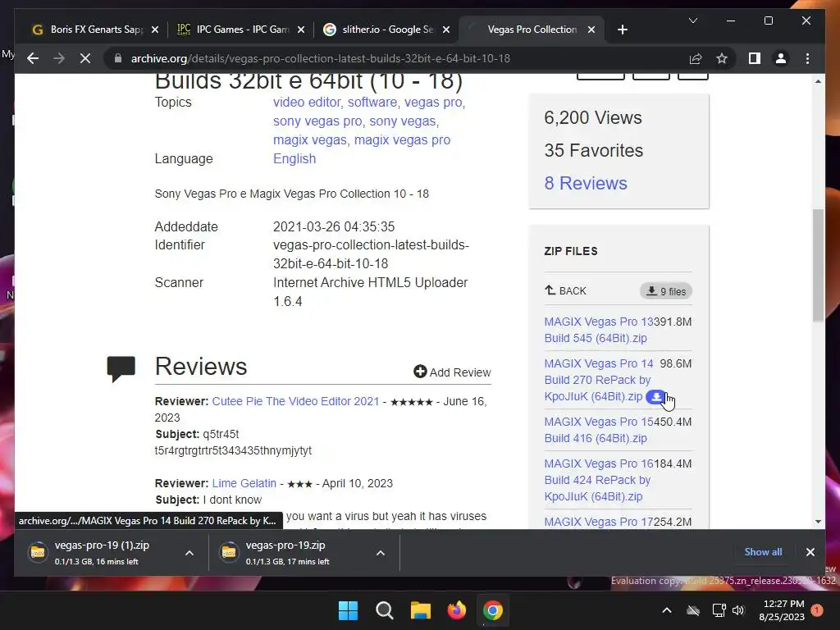
Task: Download MAGIX Vegas Pro 13 Build 545 zip
Action: tap(598, 330)
